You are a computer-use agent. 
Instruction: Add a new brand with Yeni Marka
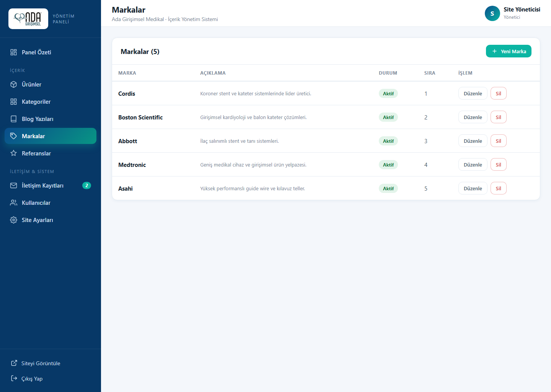[509, 51]
